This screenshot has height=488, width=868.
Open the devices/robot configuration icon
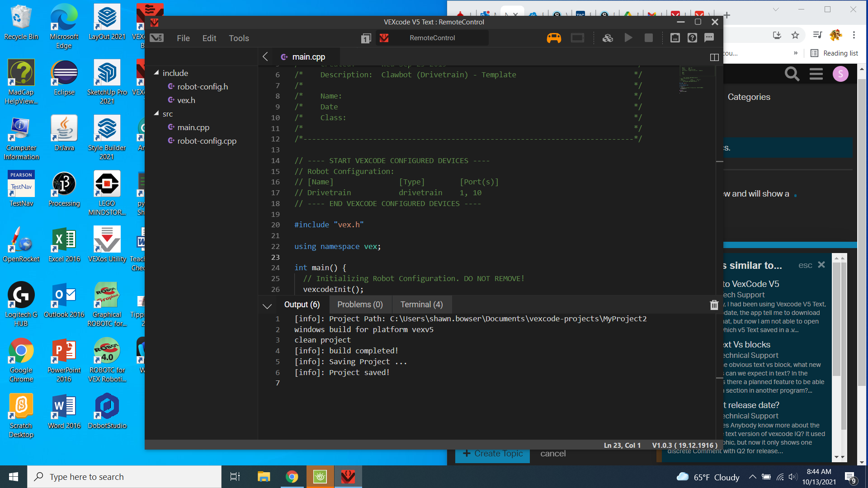(x=675, y=38)
